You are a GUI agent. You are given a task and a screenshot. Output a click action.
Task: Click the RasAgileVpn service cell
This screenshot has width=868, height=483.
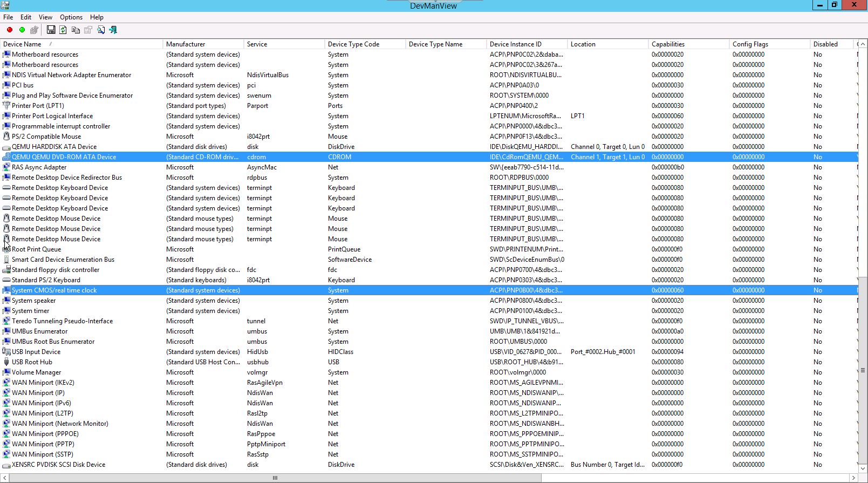265,383
